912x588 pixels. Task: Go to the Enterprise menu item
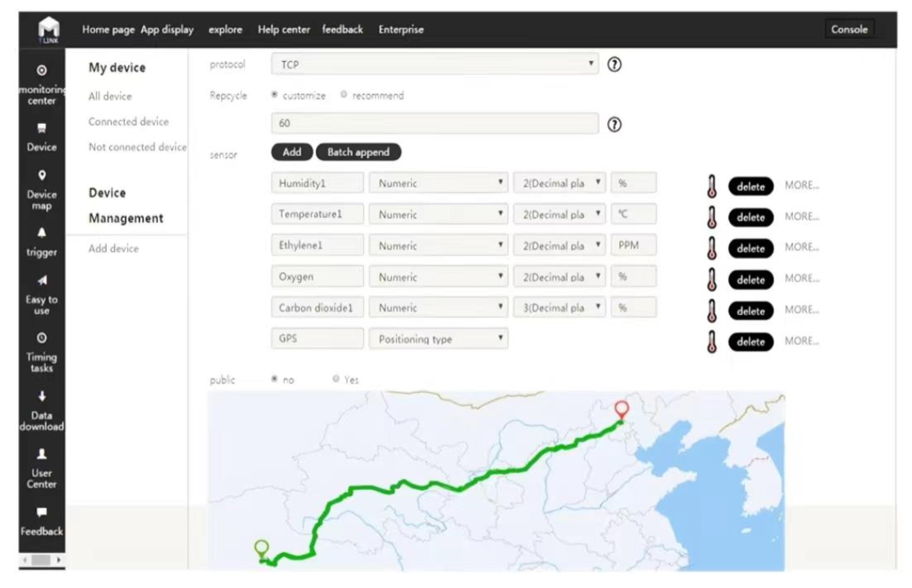coord(401,29)
